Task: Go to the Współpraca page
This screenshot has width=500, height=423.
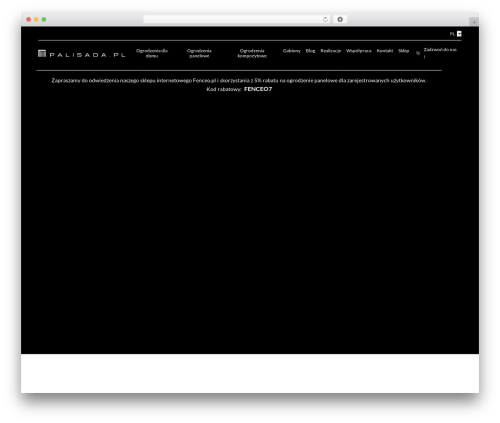Action: pyautogui.click(x=359, y=51)
